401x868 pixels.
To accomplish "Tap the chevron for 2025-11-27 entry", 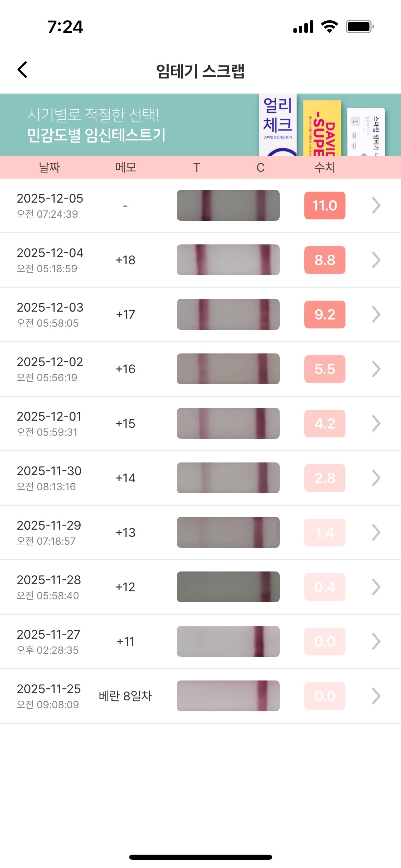I will coord(376,642).
